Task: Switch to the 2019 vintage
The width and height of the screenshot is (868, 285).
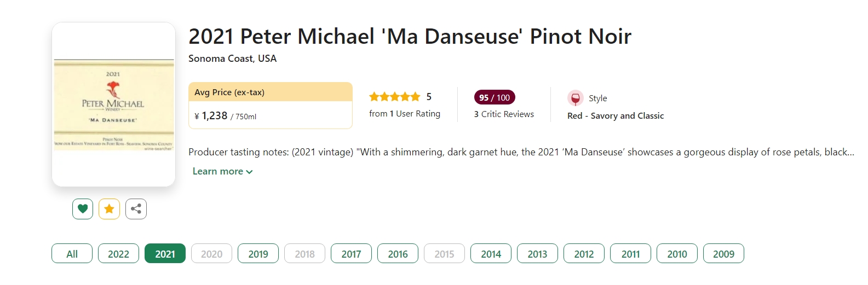Action: (258, 254)
